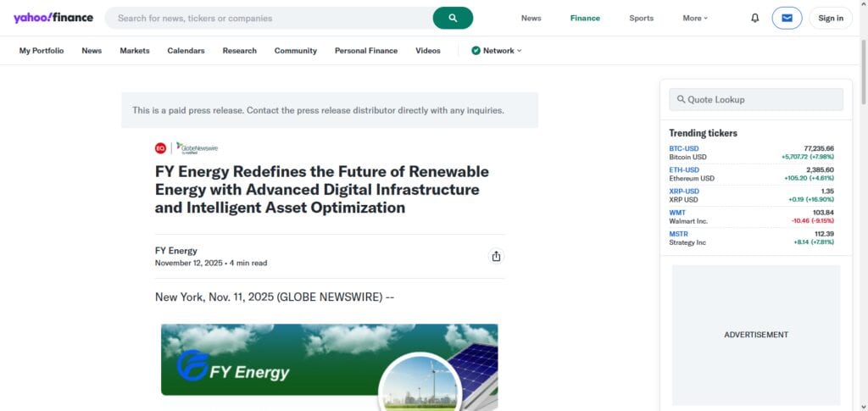Click the Bitcoin price 77,235.66
868x411 pixels.
pyautogui.click(x=819, y=148)
